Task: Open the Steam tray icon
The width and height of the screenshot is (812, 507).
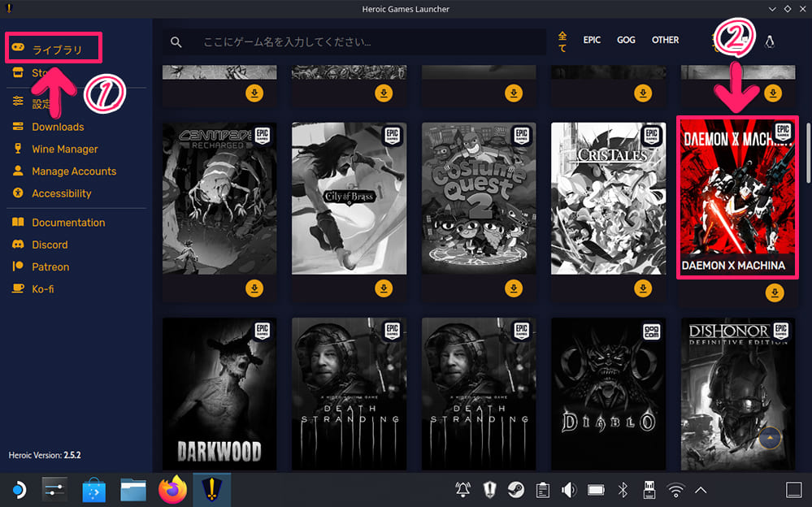Action: pos(516,490)
